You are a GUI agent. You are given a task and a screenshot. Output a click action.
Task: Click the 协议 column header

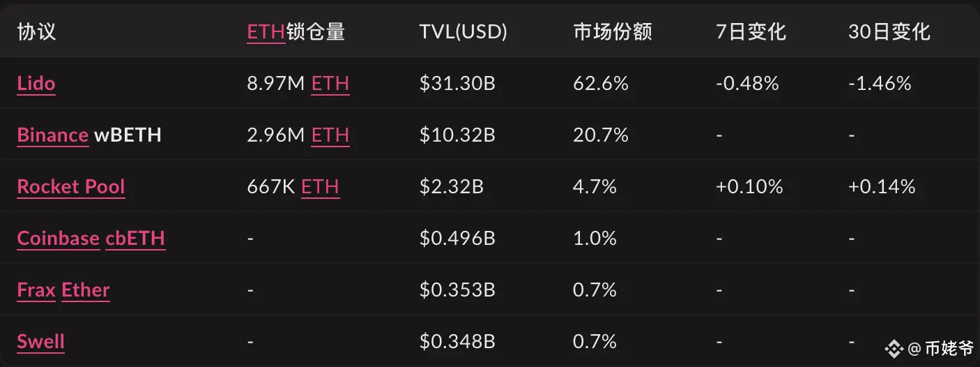pyautogui.click(x=36, y=31)
